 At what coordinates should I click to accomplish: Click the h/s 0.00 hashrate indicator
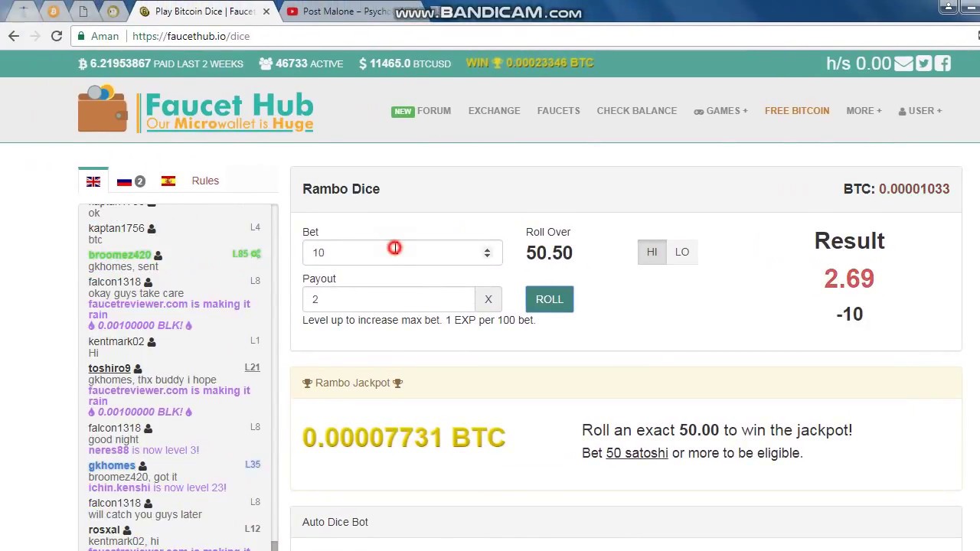tap(858, 64)
